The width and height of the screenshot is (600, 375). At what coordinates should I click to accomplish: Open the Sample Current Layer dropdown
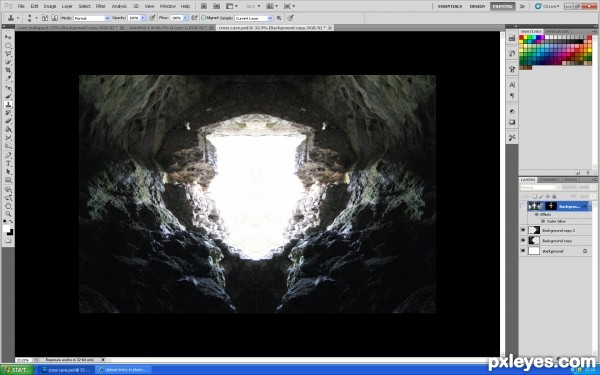(x=254, y=18)
